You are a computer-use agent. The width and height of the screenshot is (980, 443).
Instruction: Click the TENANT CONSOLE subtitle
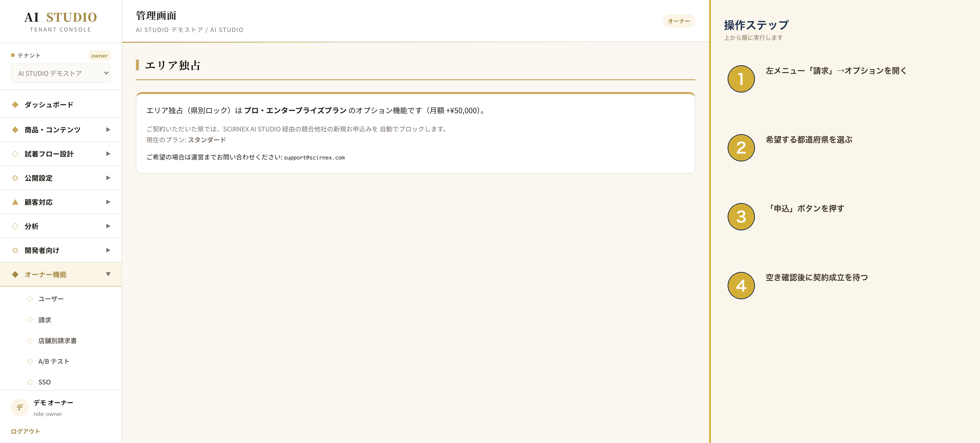61,30
